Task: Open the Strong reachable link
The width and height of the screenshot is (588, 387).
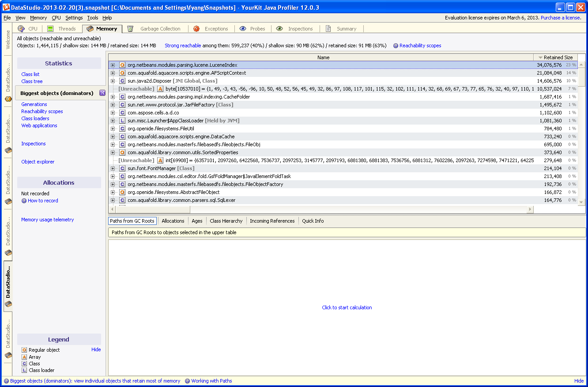Action: 183,46
